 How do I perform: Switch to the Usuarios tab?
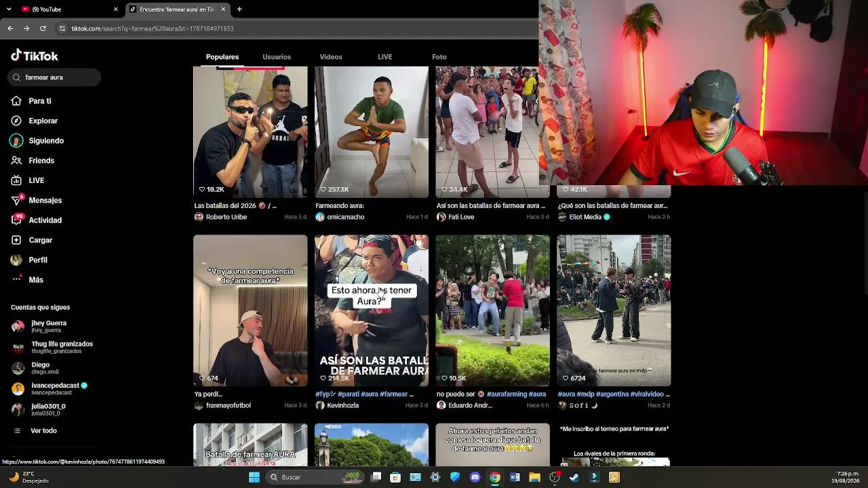(277, 57)
